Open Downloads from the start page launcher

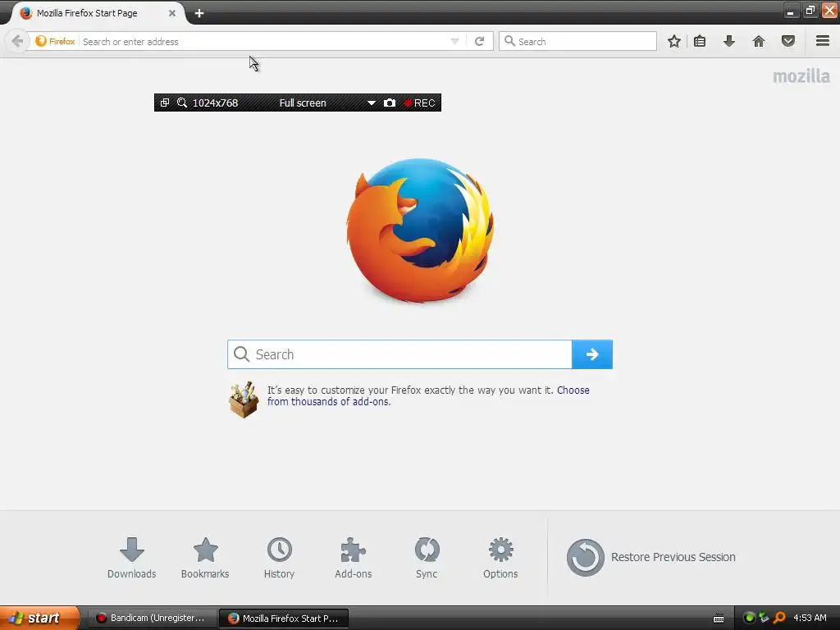(x=132, y=558)
